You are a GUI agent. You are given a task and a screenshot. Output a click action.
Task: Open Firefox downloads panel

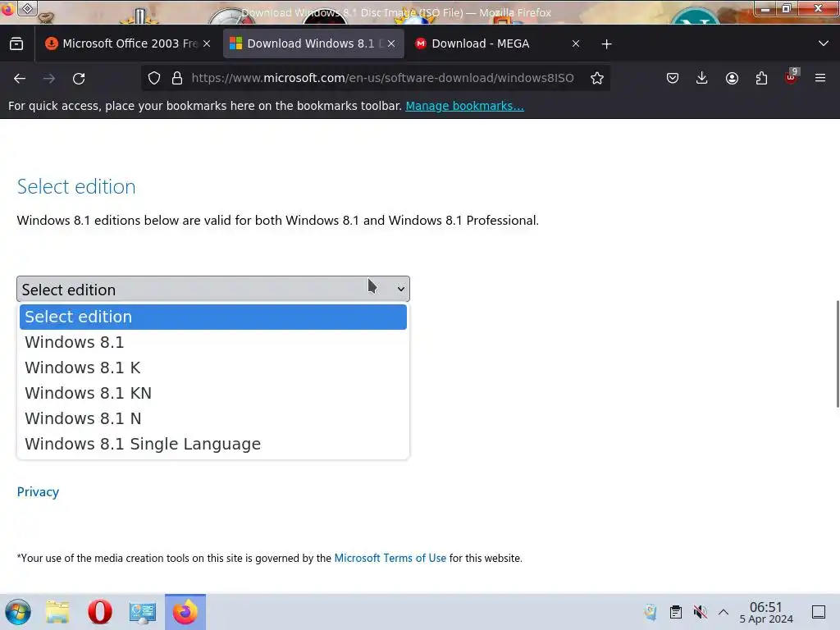pos(702,78)
